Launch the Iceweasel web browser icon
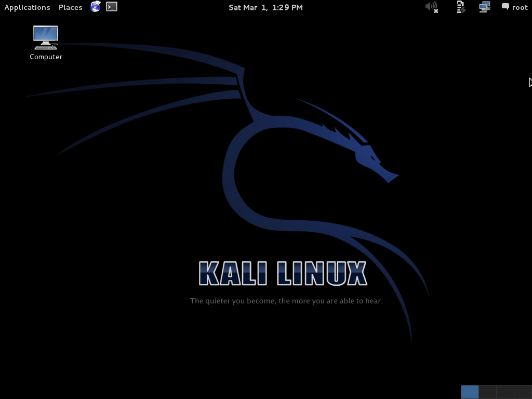Image resolution: width=532 pixels, height=399 pixels. [96, 7]
